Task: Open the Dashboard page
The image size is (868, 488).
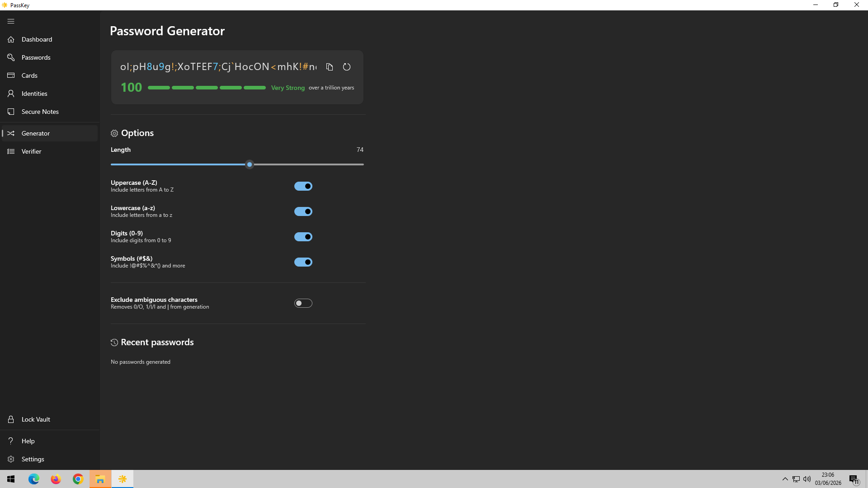Action: 50,39
